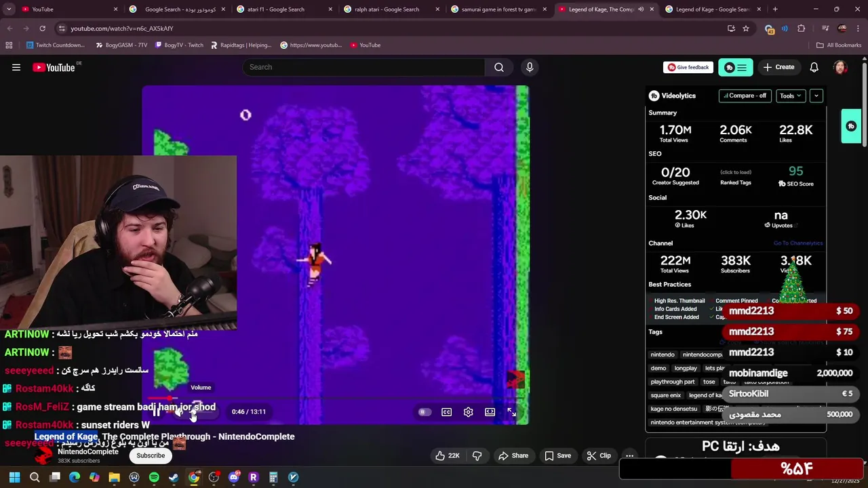Reload the page
Viewport: 868px width, 488px height.
(42, 28)
